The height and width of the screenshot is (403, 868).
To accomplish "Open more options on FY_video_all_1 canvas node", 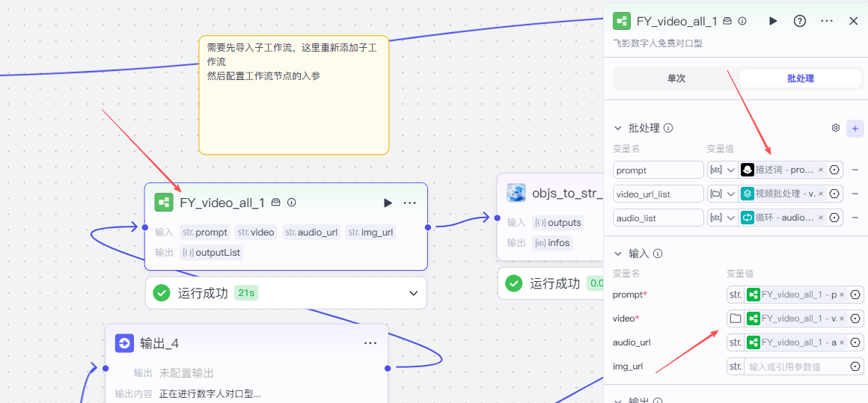I will [x=410, y=203].
